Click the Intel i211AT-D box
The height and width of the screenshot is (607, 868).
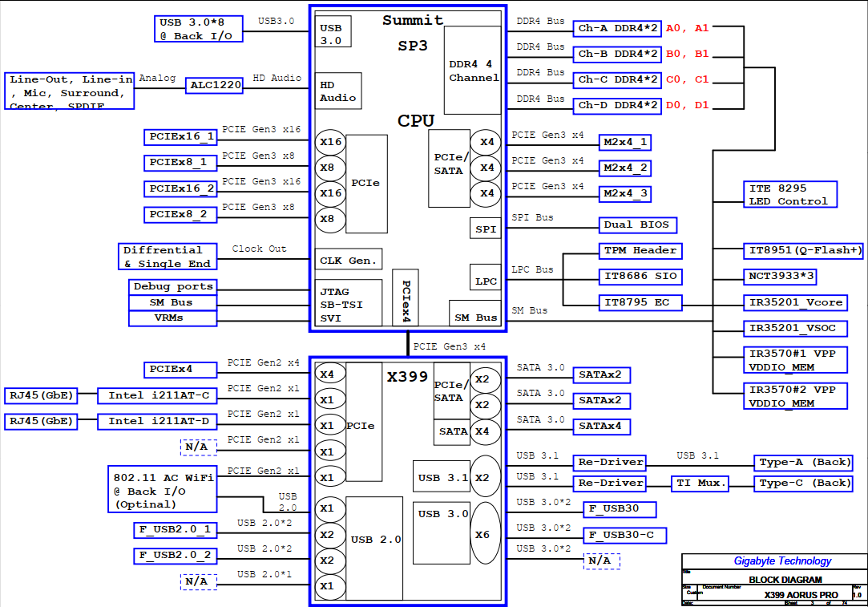click(157, 422)
